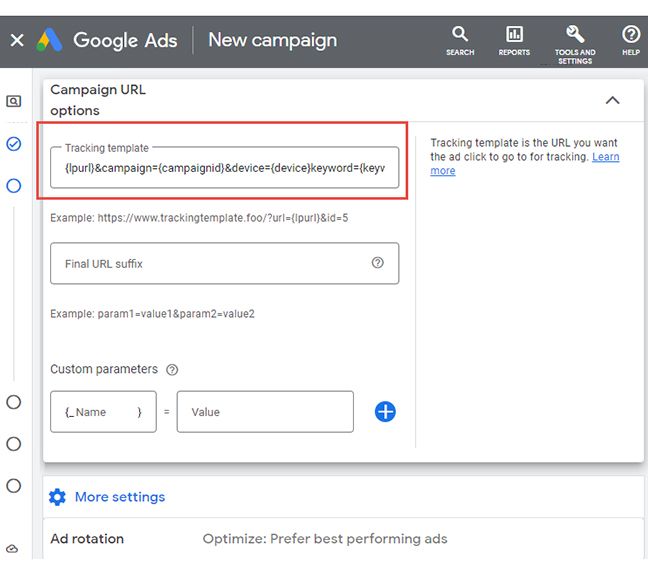The image size is (648, 573).
Task: Expand the More settings section
Action: point(119,497)
